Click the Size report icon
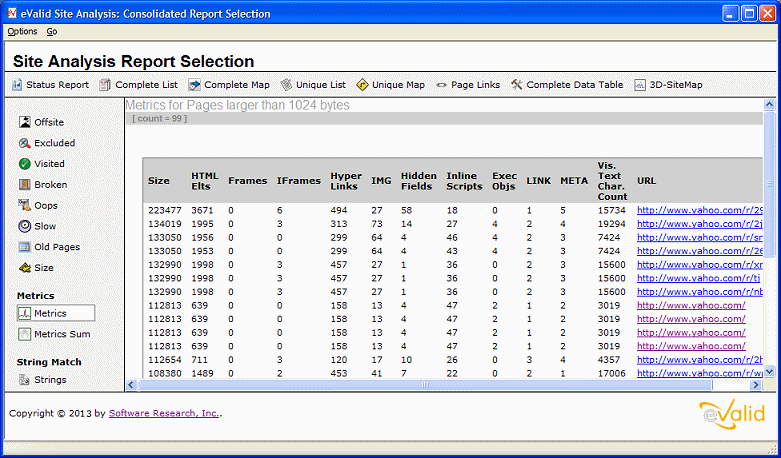The height and width of the screenshot is (458, 781). pyautogui.click(x=25, y=268)
